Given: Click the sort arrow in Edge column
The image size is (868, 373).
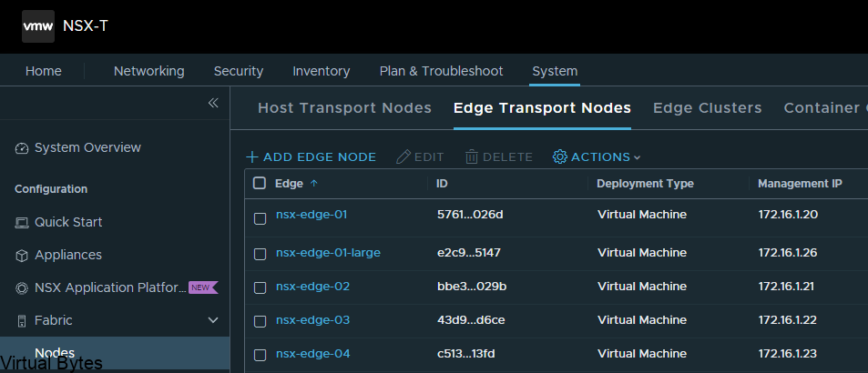Looking at the screenshot, I should coord(314,184).
